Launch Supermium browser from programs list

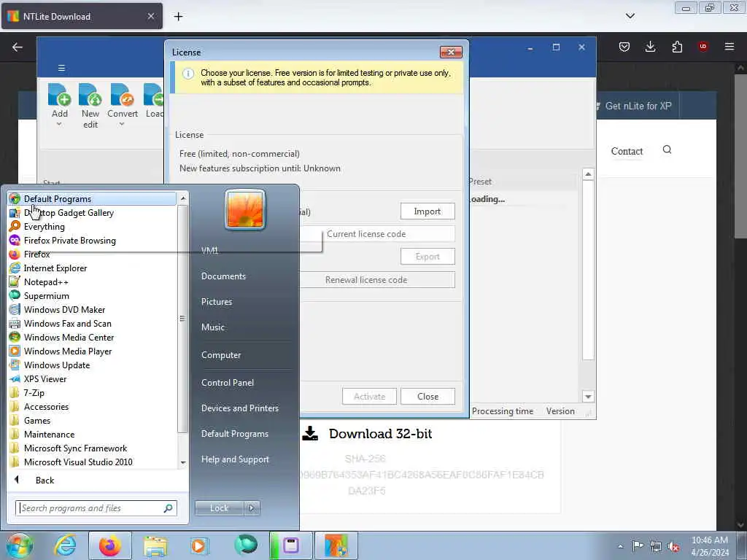(91, 296)
